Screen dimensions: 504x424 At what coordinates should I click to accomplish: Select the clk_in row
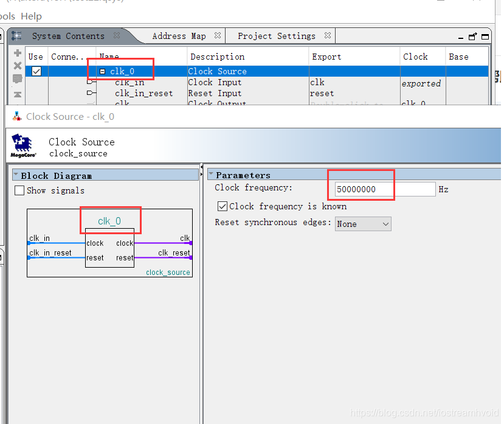[129, 82]
